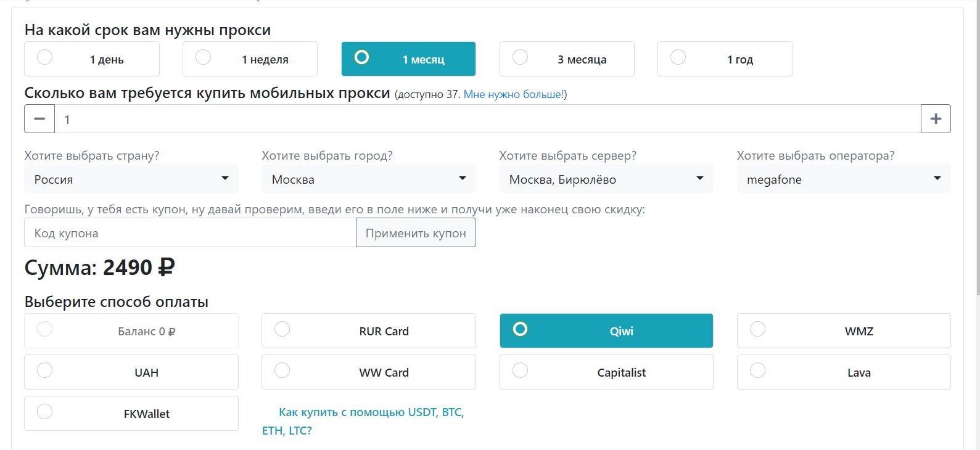Select Capitalist payment option
This screenshot has height=450, width=980.
[x=606, y=372]
